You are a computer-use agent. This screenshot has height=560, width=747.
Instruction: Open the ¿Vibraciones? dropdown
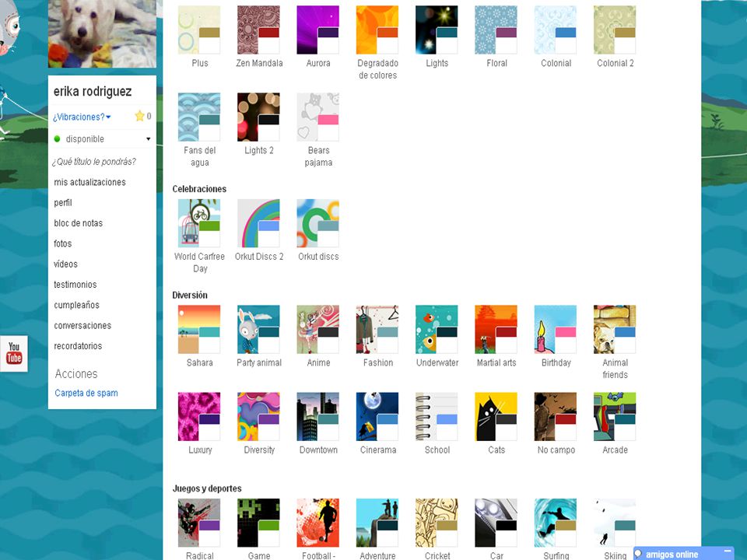point(82,117)
